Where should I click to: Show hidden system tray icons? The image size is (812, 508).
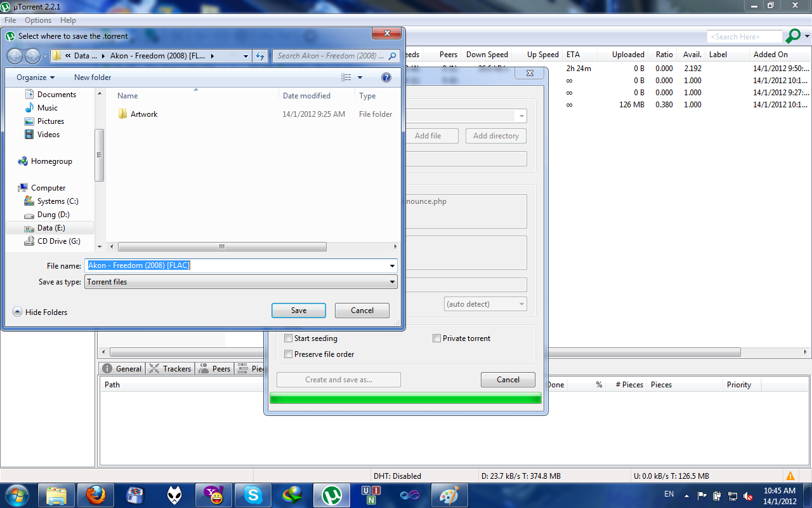click(687, 495)
